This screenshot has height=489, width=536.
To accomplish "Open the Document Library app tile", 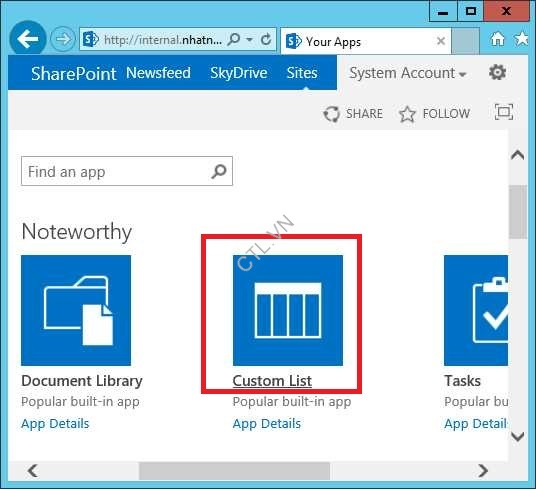I will pyautogui.click(x=76, y=310).
